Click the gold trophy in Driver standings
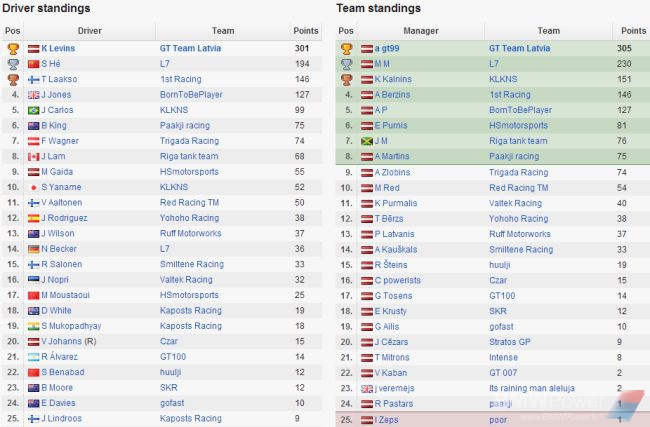The height and width of the screenshot is (427, 650). [x=13, y=49]
